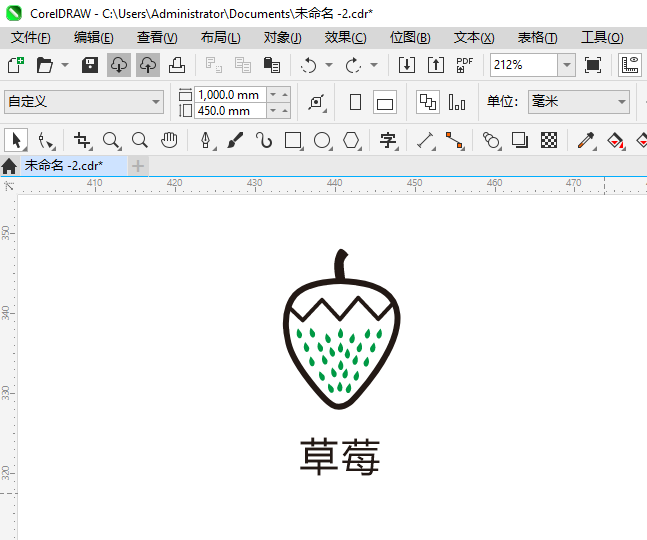Click Publish to PDF icon

click(x=465, y=65)
